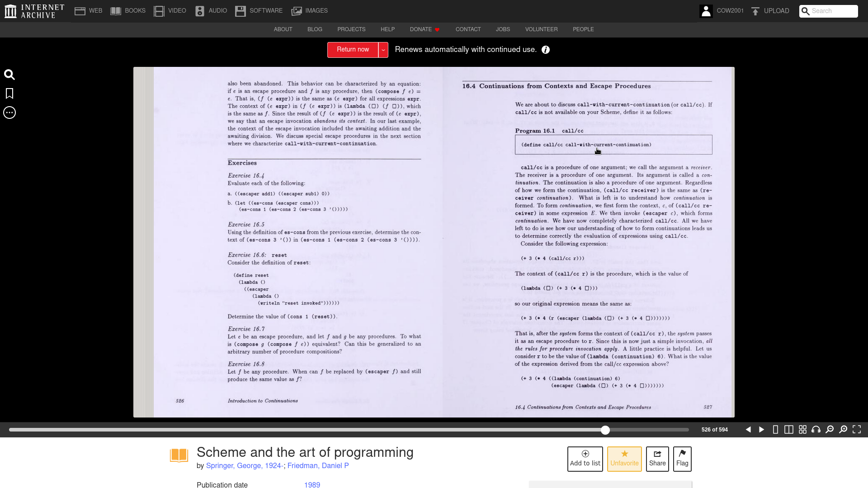
Task: Open the Books section
Action: coord(128,11)
